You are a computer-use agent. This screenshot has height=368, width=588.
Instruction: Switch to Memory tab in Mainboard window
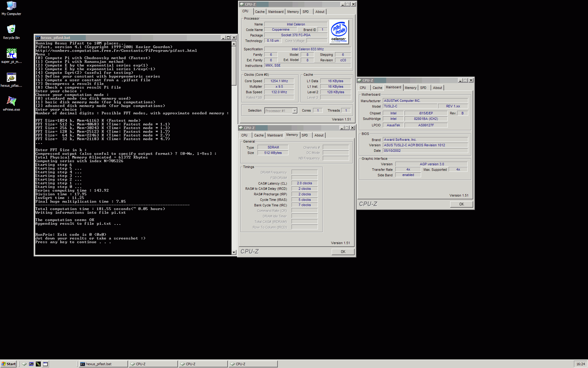coord(410,88)
